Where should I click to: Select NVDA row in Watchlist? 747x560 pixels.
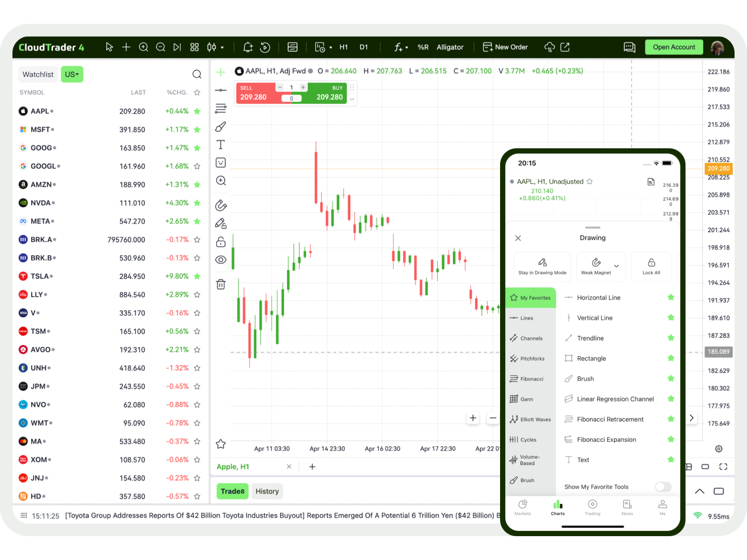point(110,203)
